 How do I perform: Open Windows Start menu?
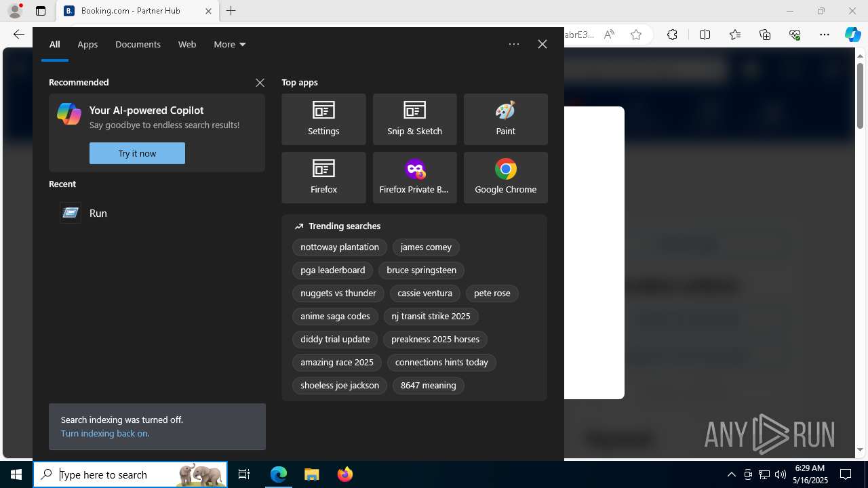16,474
